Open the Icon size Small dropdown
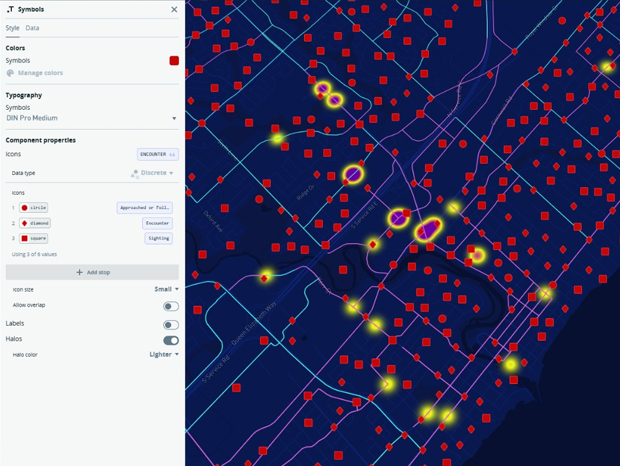Screen dimensions: 620x466 pos(166,289)
